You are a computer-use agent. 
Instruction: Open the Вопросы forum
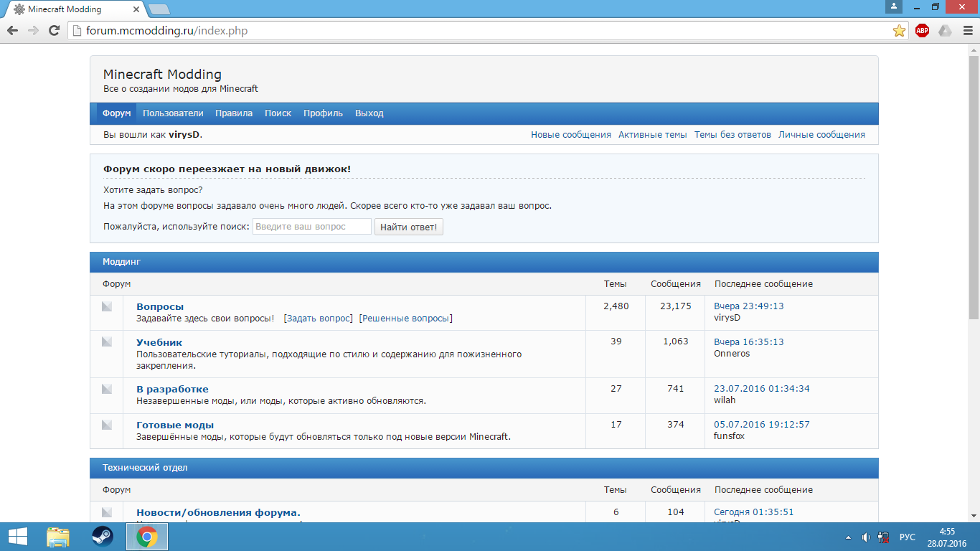click(x=160, y=306)
